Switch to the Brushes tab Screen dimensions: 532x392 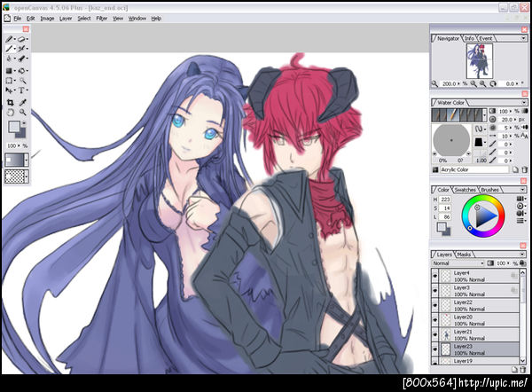pyautogui.click(x=489, y=190)
